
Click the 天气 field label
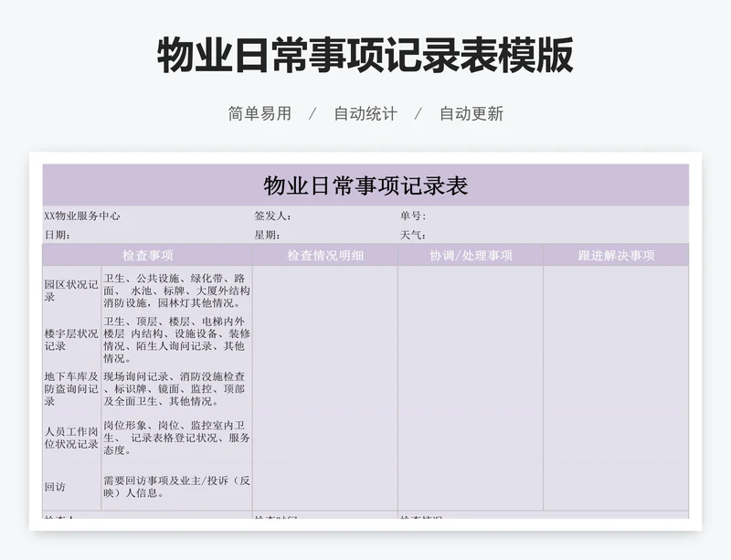point(413,235)
